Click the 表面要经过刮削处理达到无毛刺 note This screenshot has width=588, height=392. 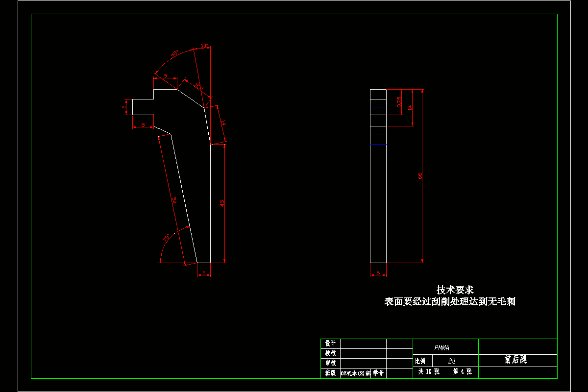450,302
